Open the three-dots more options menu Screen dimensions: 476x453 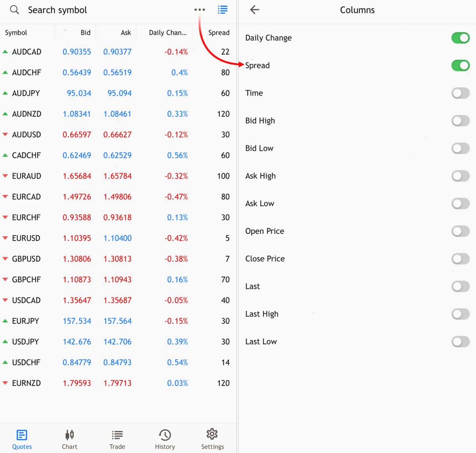coord(200,10)
